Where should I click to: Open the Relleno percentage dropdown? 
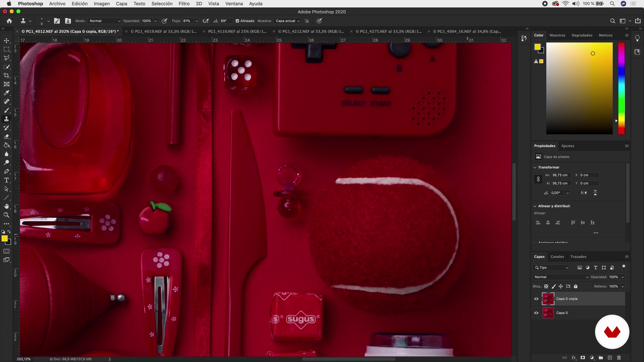[623, 287]
